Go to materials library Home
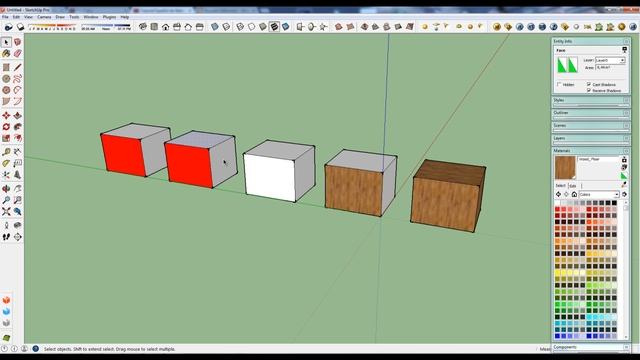 (x=574, y=194)
